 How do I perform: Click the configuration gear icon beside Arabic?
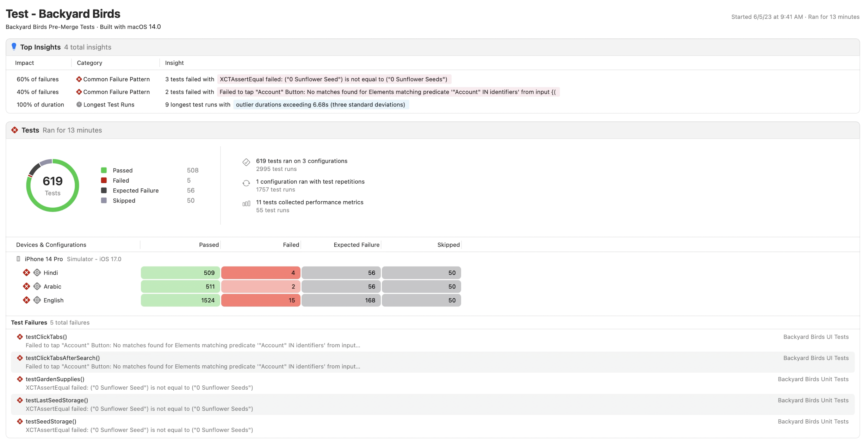(37, 286)
